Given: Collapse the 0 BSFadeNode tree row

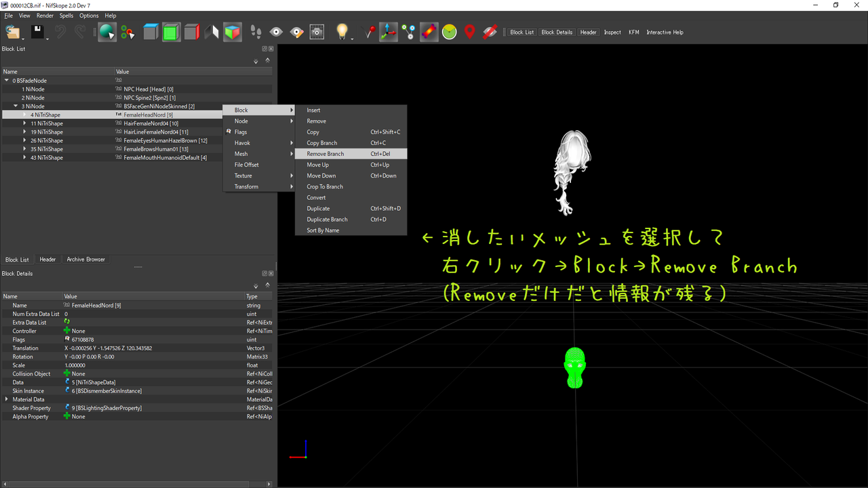Looking at the screenshot, I should (x=7, y=81).
